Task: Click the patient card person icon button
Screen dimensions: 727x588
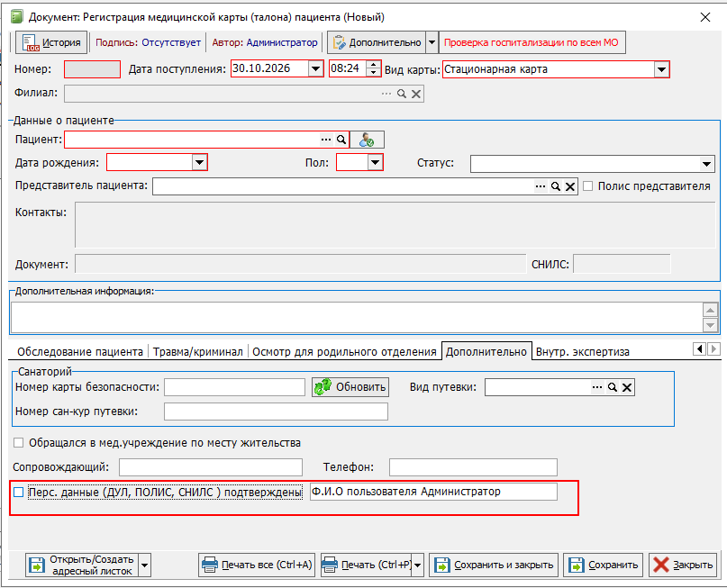Action: click(x=367, y=140)
